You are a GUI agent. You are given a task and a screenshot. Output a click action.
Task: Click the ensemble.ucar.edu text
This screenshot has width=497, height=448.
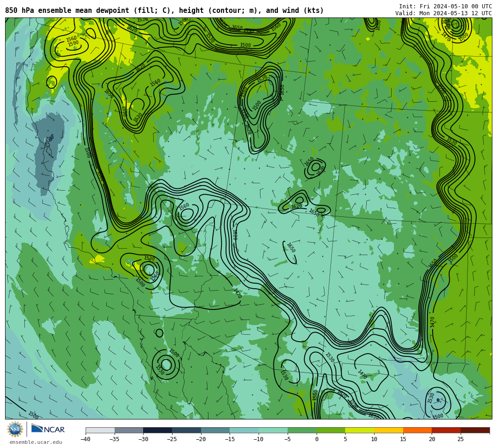(36, 442)
